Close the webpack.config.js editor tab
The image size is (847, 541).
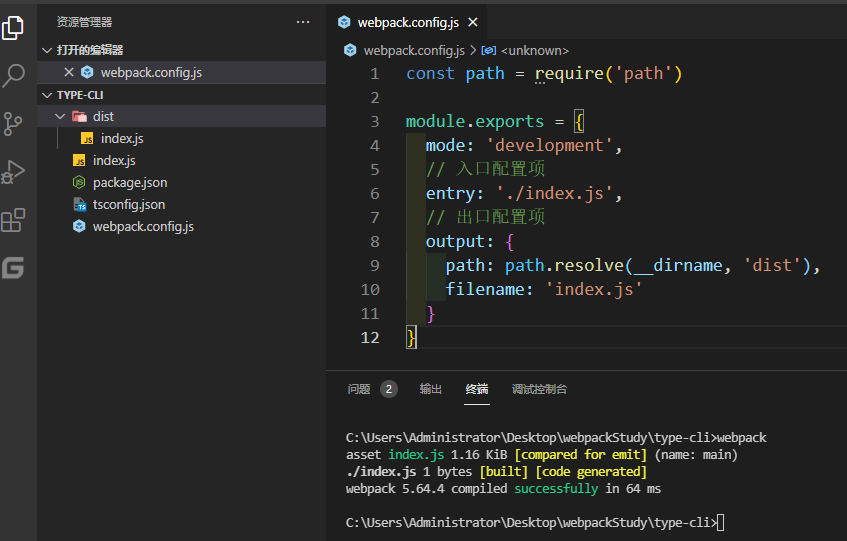(x=473, y=22)
